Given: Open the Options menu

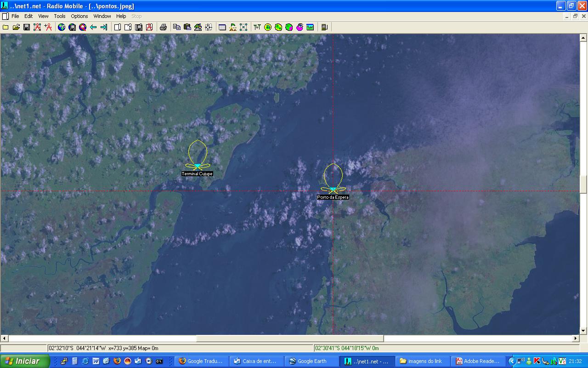Looking at the screenshot, I should pyautogui.click(x=79, y=16).
